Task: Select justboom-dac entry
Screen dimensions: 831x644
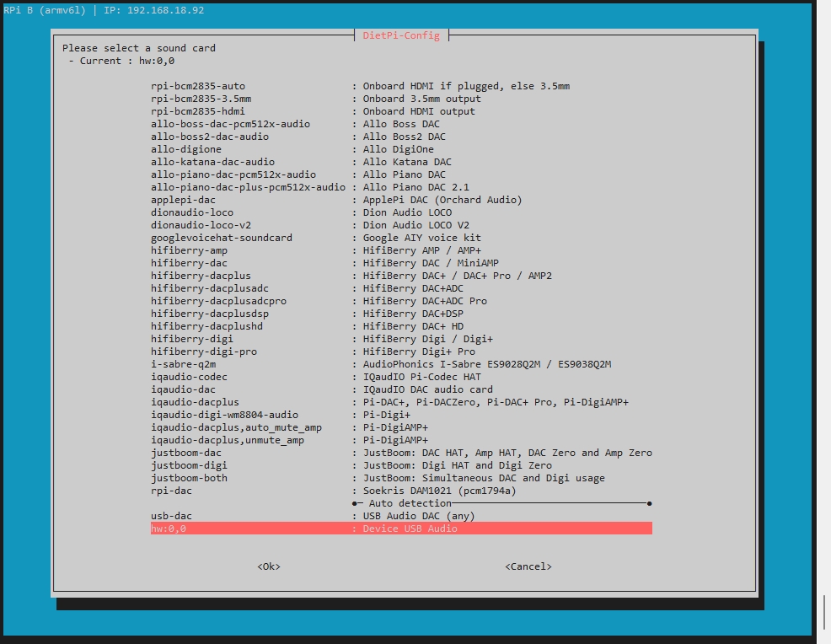Action: coord(401,453)
